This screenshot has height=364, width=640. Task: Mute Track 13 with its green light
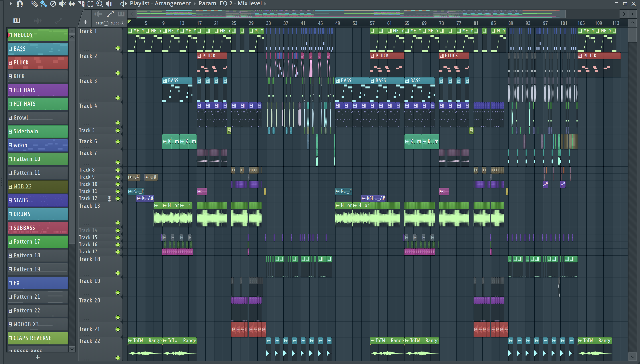pyautogui.click(x=118, y=222)
